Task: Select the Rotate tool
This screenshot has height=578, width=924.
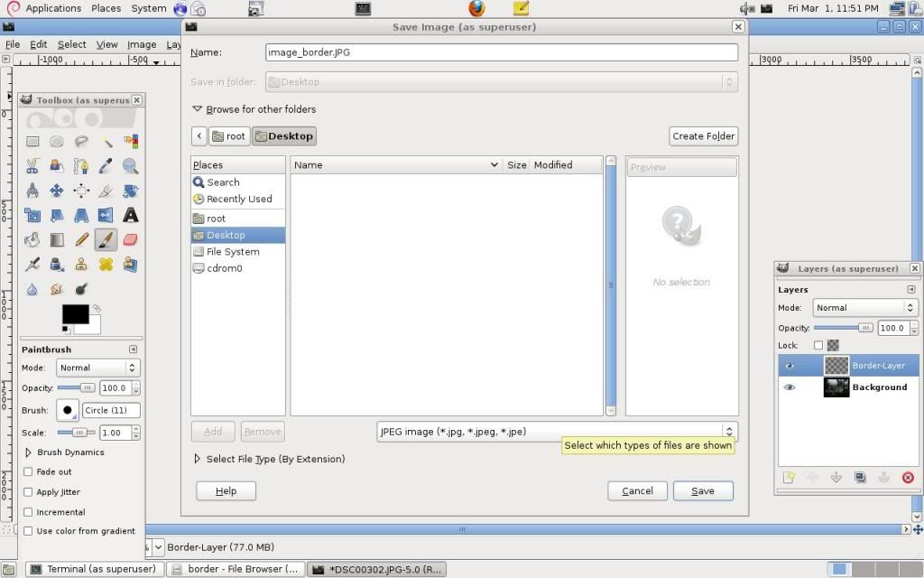Action: (130, 191)
